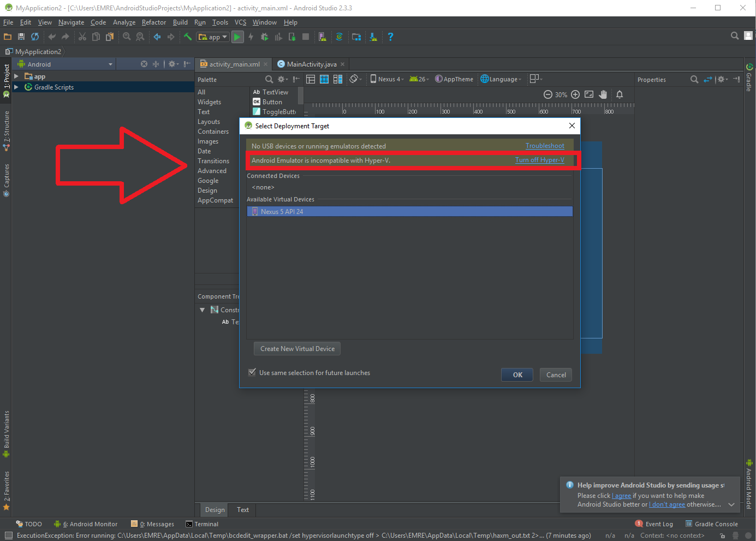Click Cancel in Select Deployment Target
The width and height of the screenshot is (756, 541).
pyautogui.click(x=556, y=375)
